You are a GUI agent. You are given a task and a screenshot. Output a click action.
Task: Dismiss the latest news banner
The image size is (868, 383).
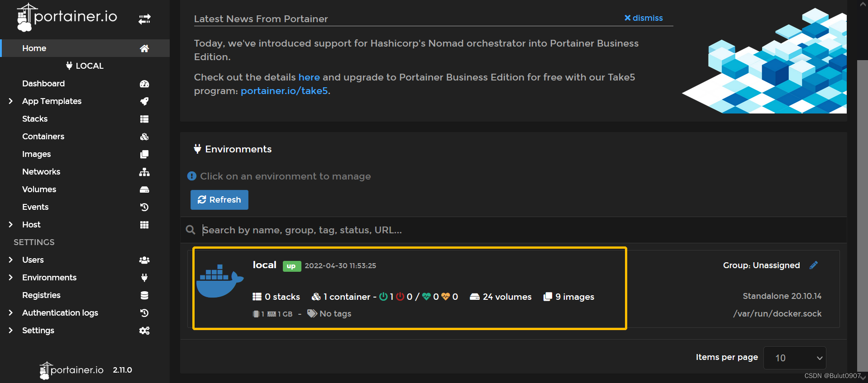[x=644, y=18]
